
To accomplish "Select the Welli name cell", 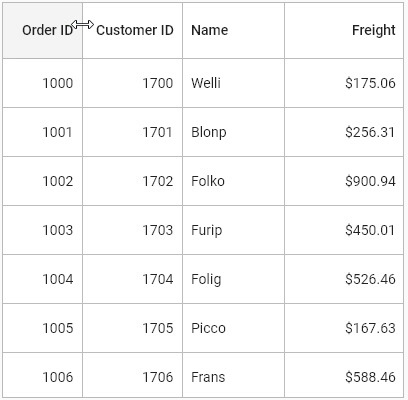I will (233, 83).
